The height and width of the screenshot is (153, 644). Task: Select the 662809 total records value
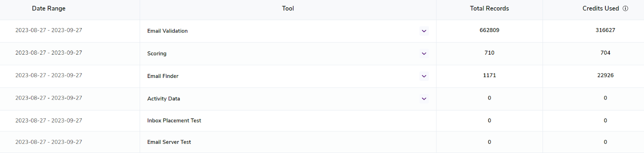point(489,30)
